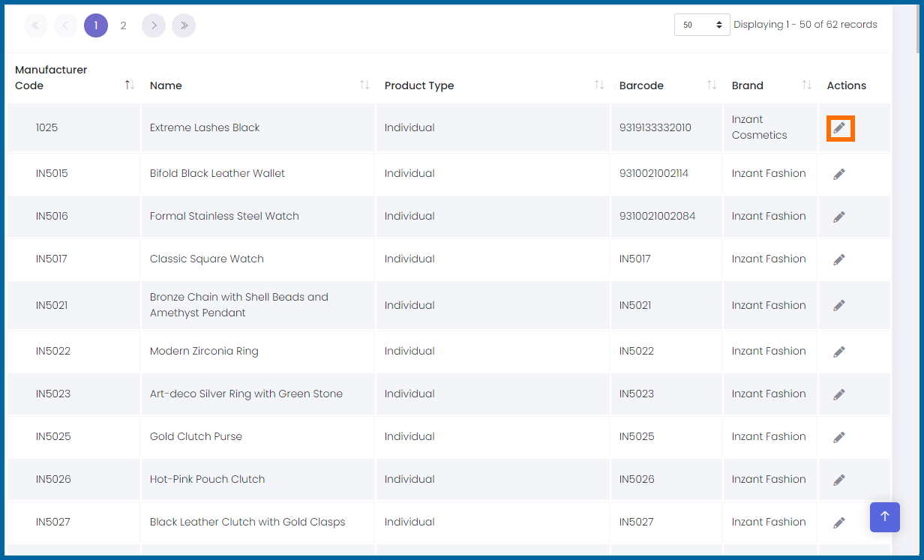Select barcode 9310021002084

(x=658, y=216)
